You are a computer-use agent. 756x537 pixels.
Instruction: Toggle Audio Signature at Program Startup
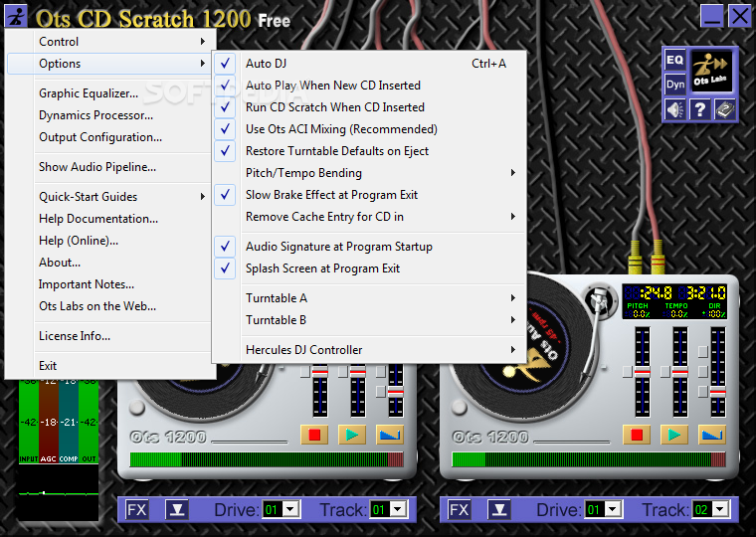coord(369,247)
